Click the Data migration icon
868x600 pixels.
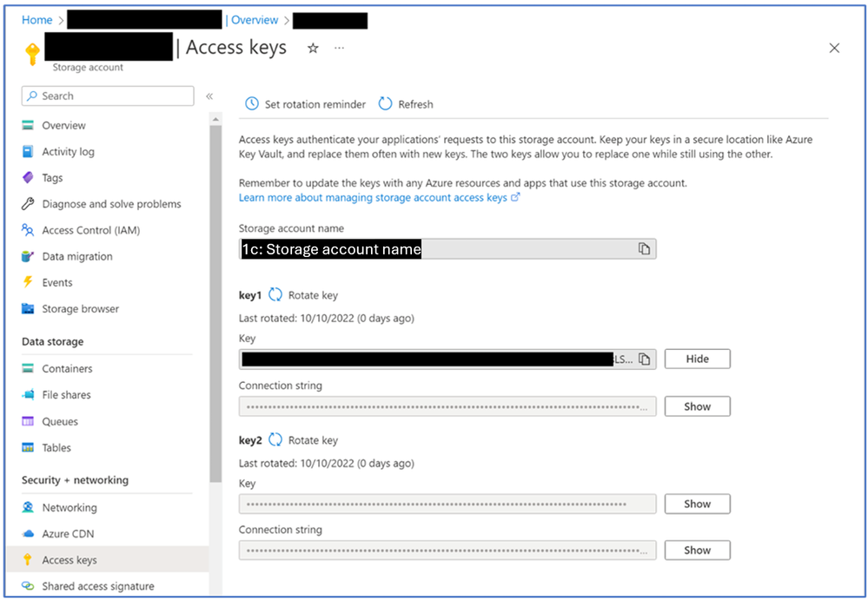[28, 256]
